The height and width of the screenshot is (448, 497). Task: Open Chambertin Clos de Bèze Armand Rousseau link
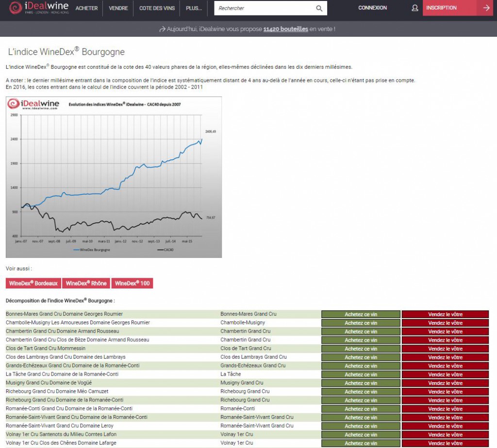tap(77, 339)
